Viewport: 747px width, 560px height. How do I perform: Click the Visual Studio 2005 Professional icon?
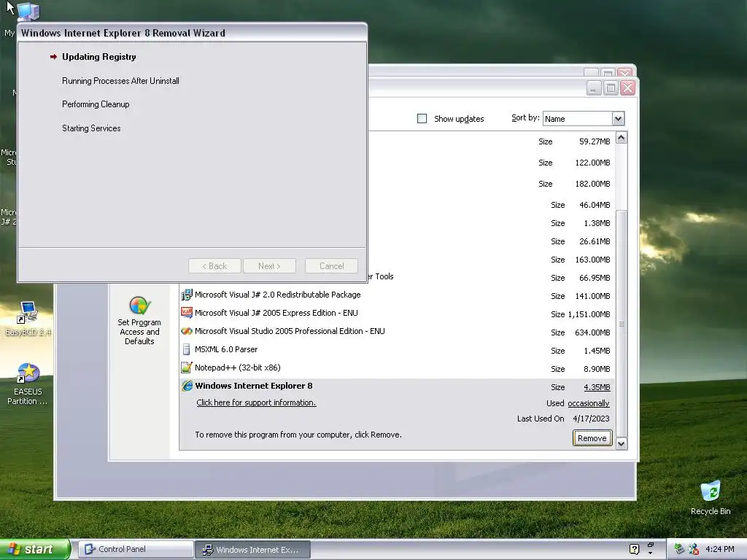click(x=187, y=331)
